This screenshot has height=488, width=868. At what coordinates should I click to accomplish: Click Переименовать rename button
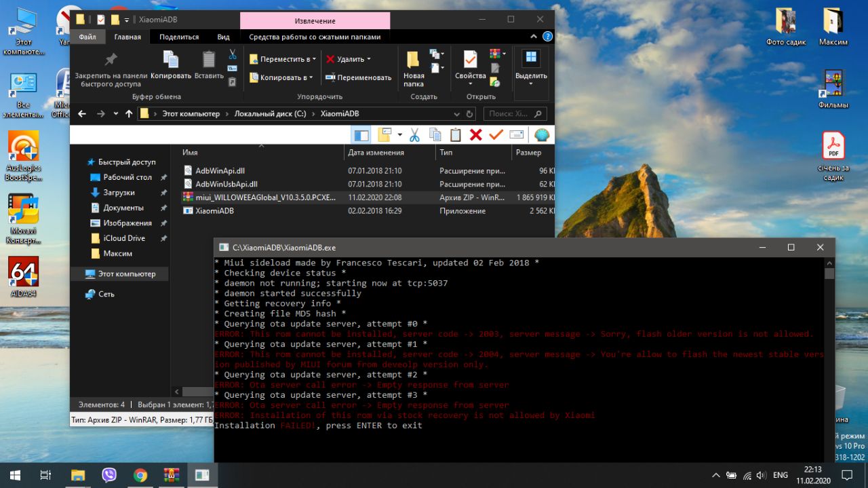point(359,77)
